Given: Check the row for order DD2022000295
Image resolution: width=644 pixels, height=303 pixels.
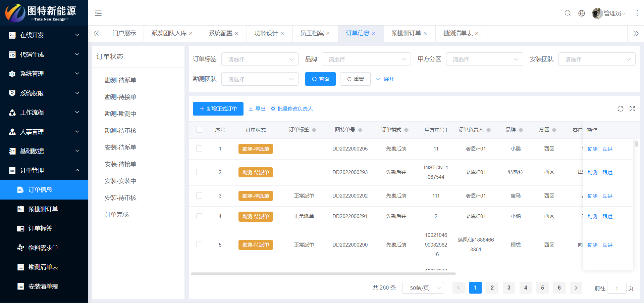Looking at the screenshot, I should [199, 148].
